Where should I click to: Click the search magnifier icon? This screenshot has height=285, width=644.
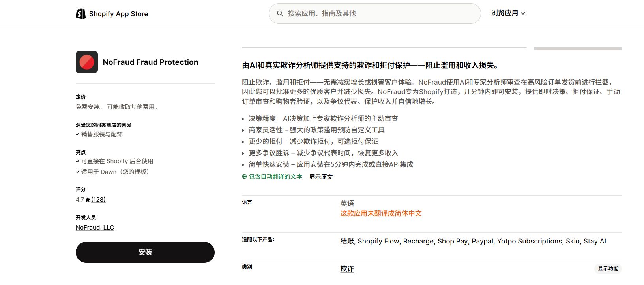pyautogui.click(x=280, y=13)
